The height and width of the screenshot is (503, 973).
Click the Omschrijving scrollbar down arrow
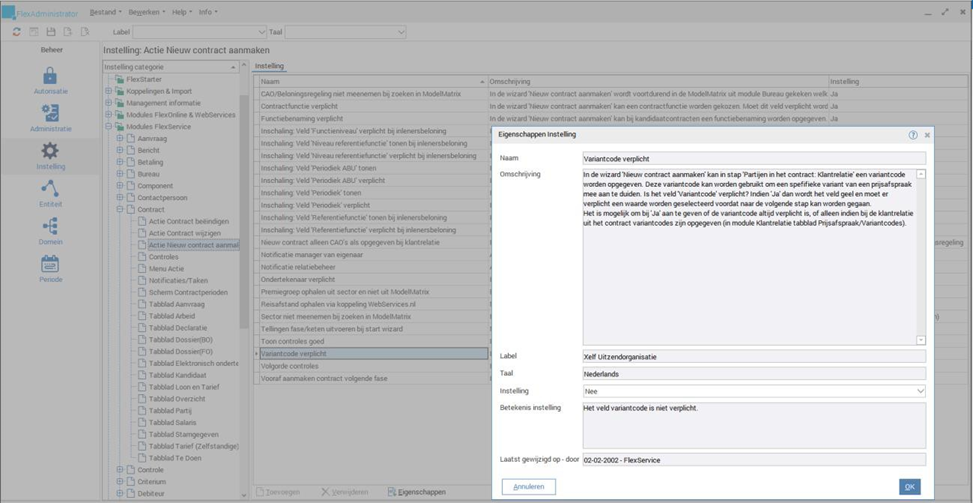point(921,340)
